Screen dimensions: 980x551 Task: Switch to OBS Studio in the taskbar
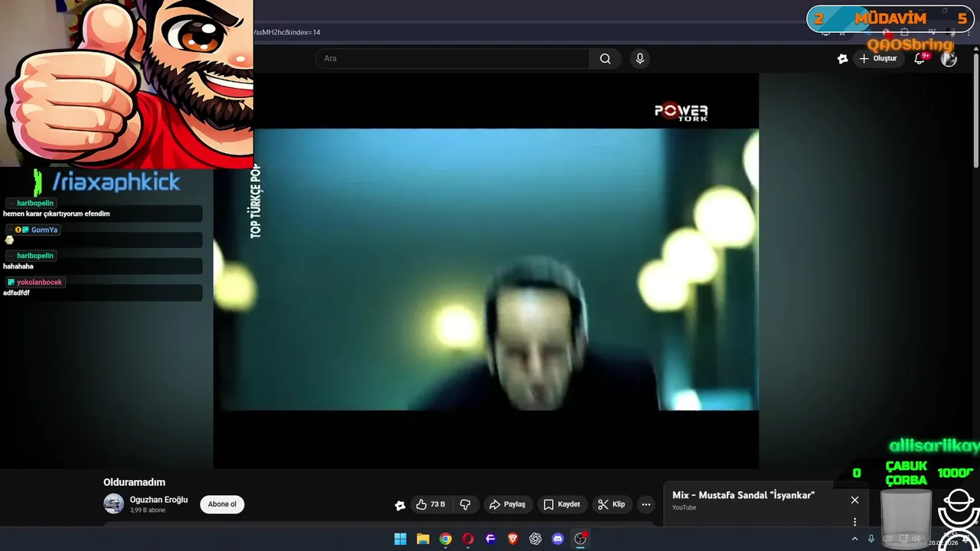pos(580,539)
